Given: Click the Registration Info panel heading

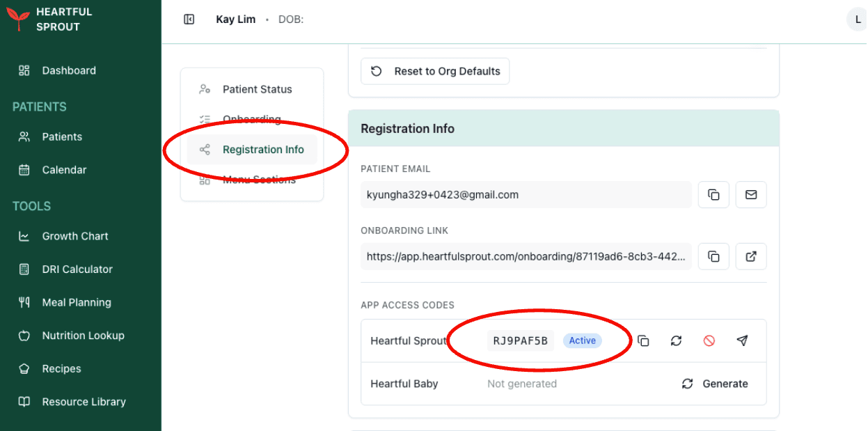Looking at the screenshot, I should pos(407,129).
